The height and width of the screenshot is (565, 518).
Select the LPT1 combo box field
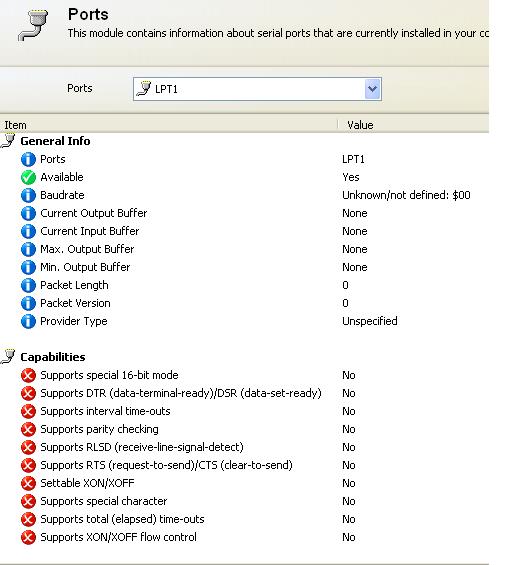coord(257,89)
